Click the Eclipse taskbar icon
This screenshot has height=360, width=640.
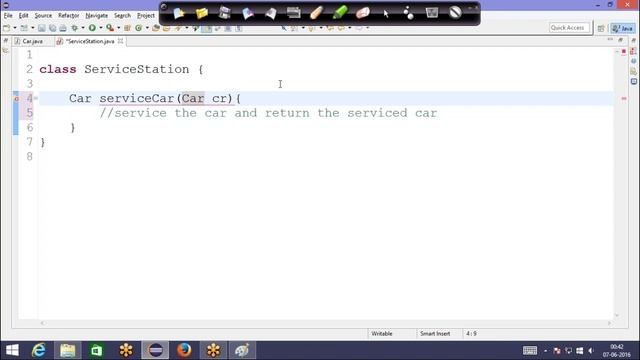click(155, 350)
